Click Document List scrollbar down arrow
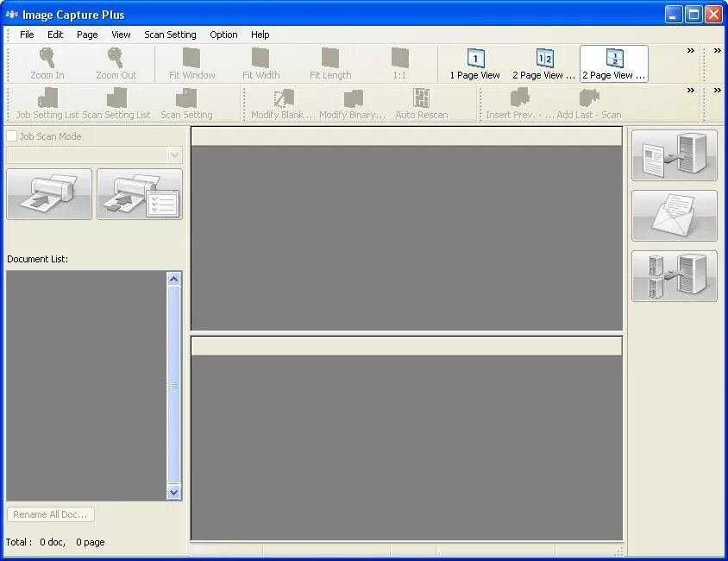The height and width of the screenshot is (561, 728). coord(173,492)
